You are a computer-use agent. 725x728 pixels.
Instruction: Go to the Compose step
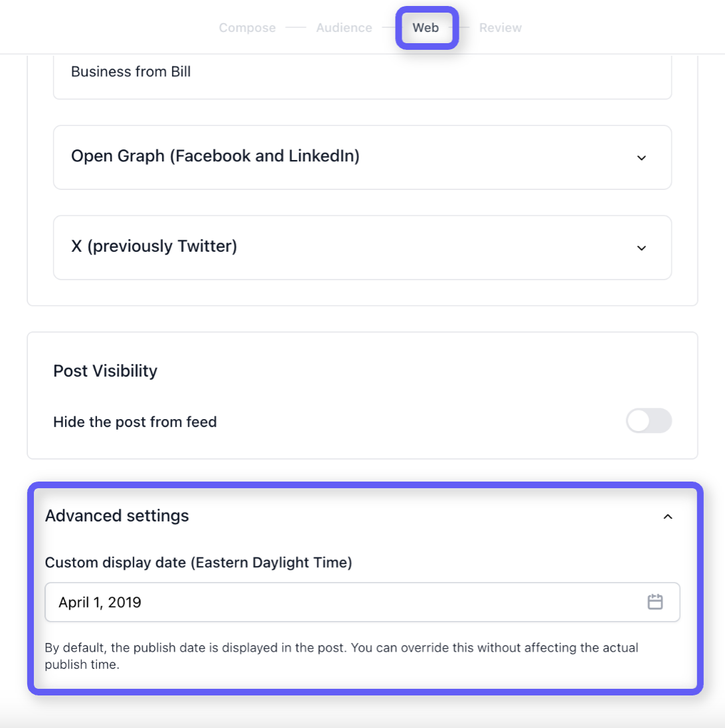(x=247, y=28)
